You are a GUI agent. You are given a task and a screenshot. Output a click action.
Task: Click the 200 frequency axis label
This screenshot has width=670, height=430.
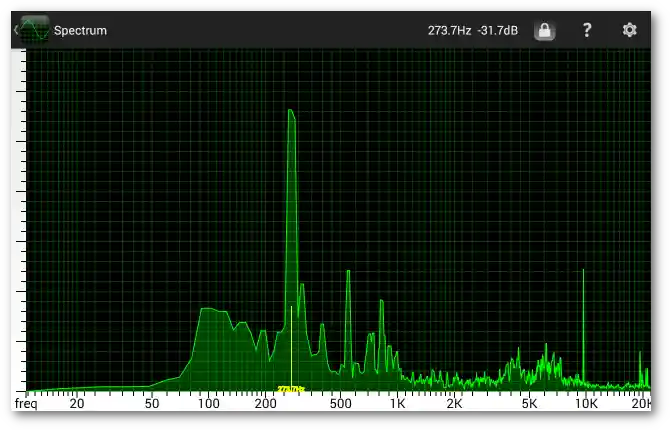point(265,403)
